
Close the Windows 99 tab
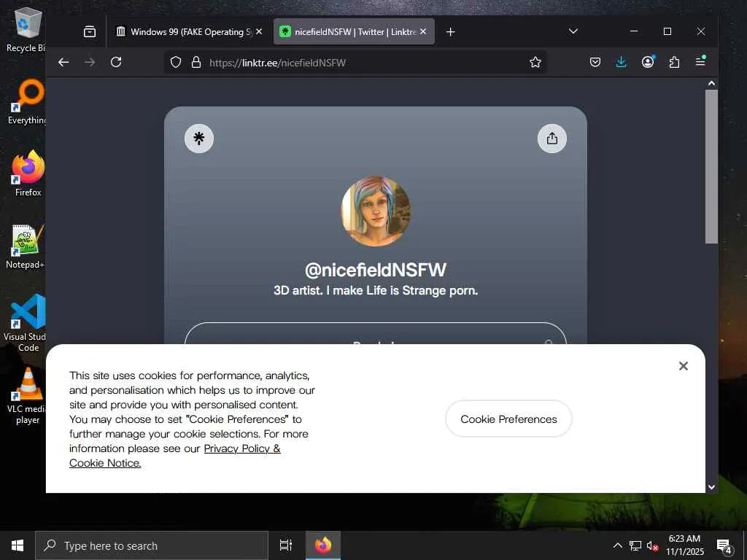(259, 31)
